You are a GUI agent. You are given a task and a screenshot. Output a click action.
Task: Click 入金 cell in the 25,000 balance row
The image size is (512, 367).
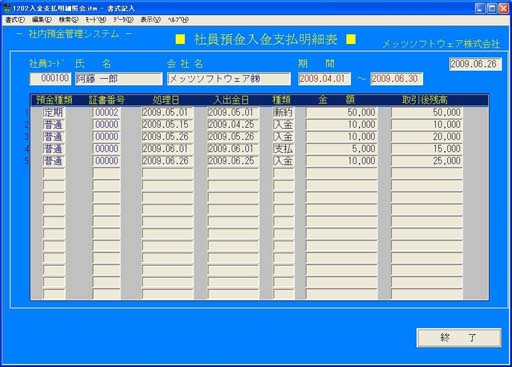coord(284,161)
